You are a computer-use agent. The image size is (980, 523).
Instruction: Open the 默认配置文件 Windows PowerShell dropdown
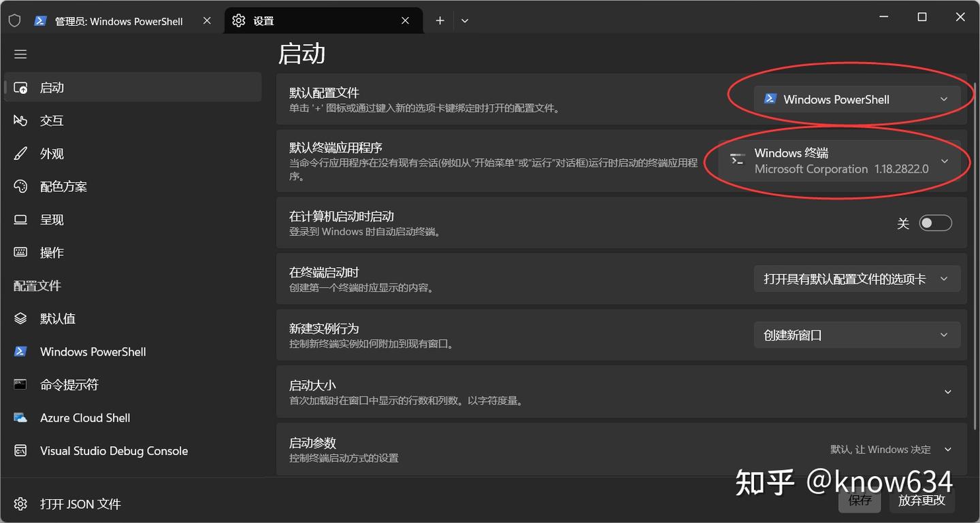(857, 99)
